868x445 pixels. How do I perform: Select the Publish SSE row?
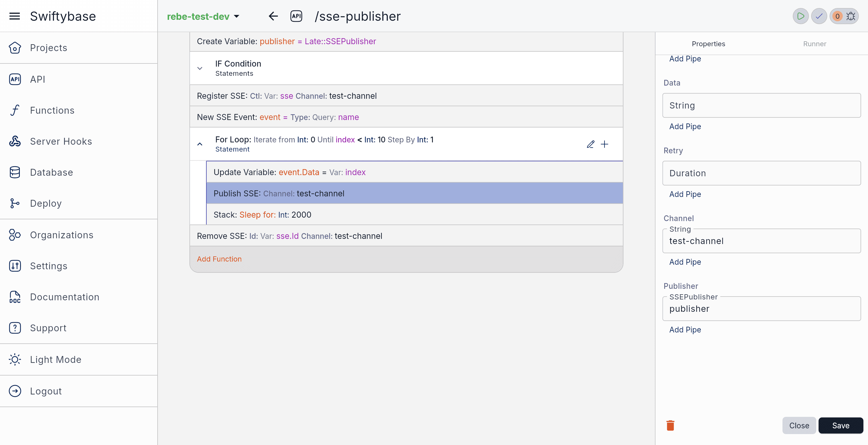coord(414,194)
